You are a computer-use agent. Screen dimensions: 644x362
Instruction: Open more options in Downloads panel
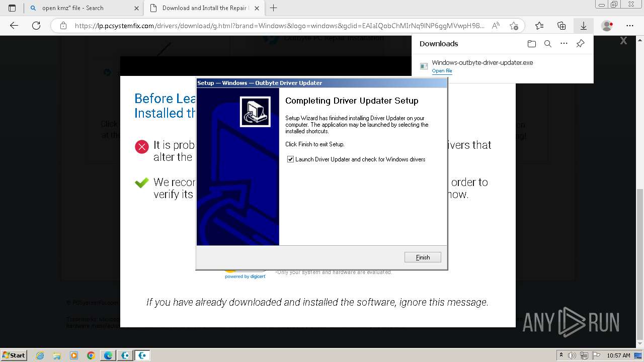click(x=564, y=44)
